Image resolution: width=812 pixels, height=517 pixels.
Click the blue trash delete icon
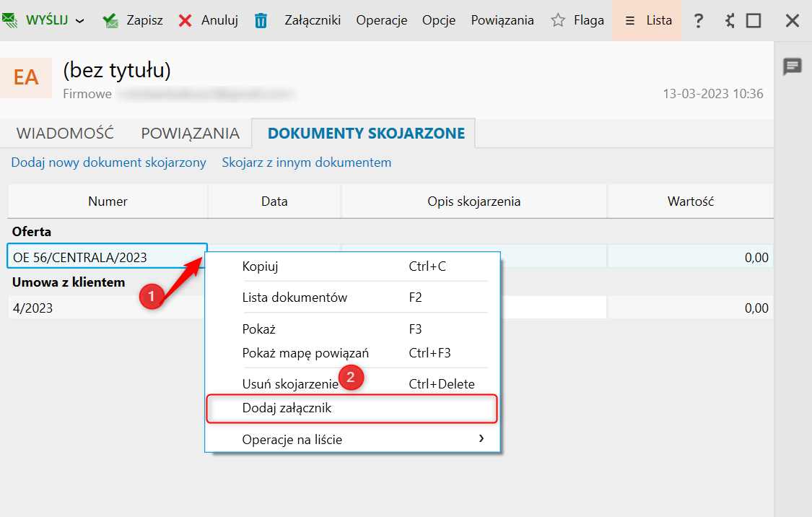point(261,21)
